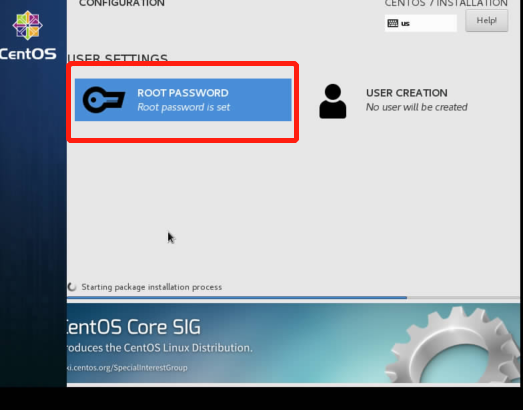The image size is (523, 410).
Task: Click 'Starting package installation process' status text
Action: coord(151,287)
